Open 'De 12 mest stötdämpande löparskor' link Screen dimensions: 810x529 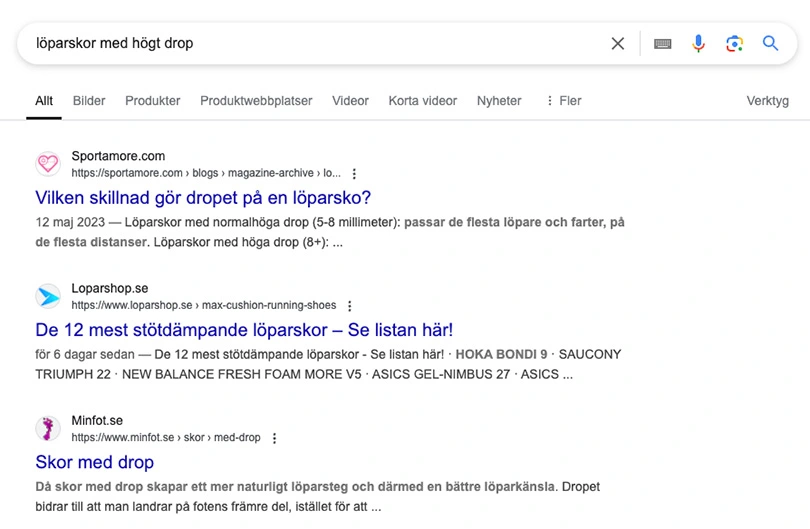click(244, 330)
